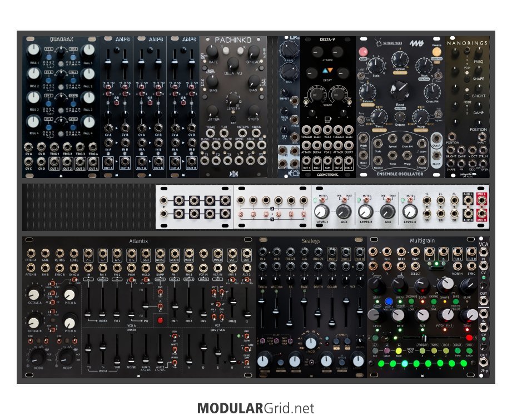Click the T1 jack on Pachinko

[x=205, y=160]
